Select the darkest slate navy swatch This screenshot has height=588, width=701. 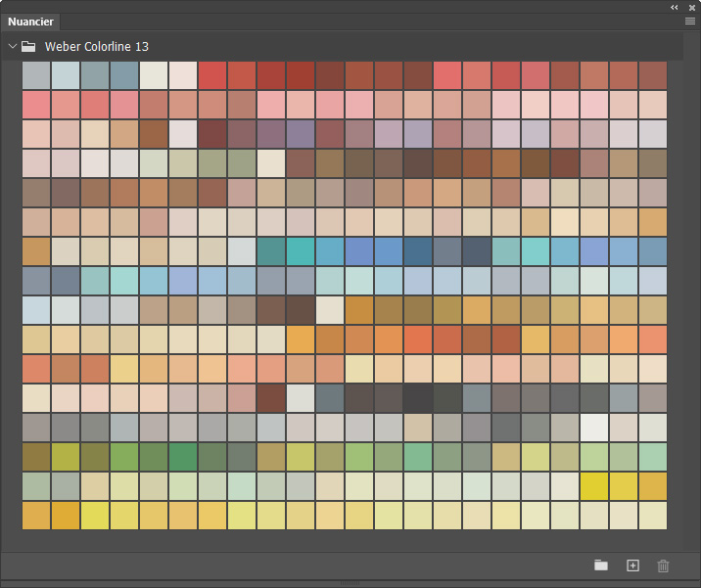point(477,251)
